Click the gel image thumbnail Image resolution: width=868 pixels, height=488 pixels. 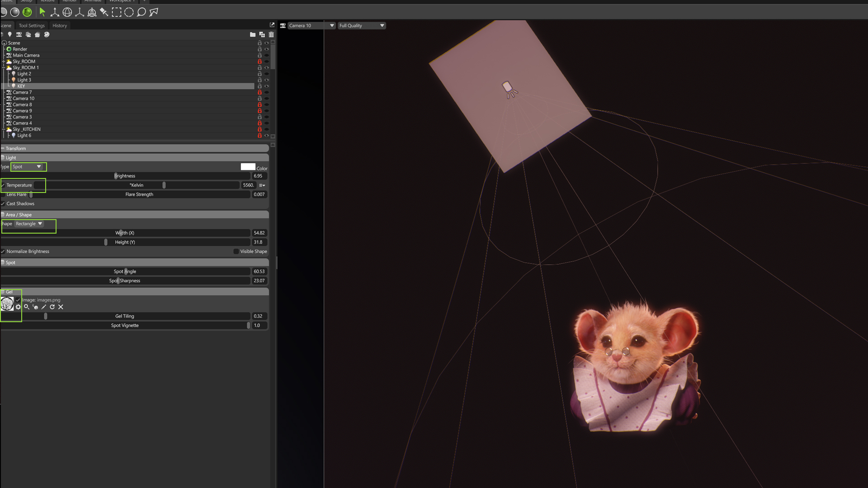pyautogui.click(x=7, y=304)
